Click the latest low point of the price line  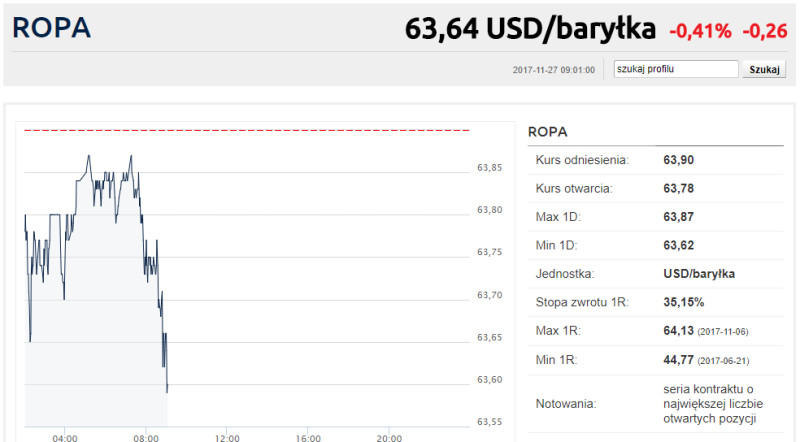click(x=167, y=391)
